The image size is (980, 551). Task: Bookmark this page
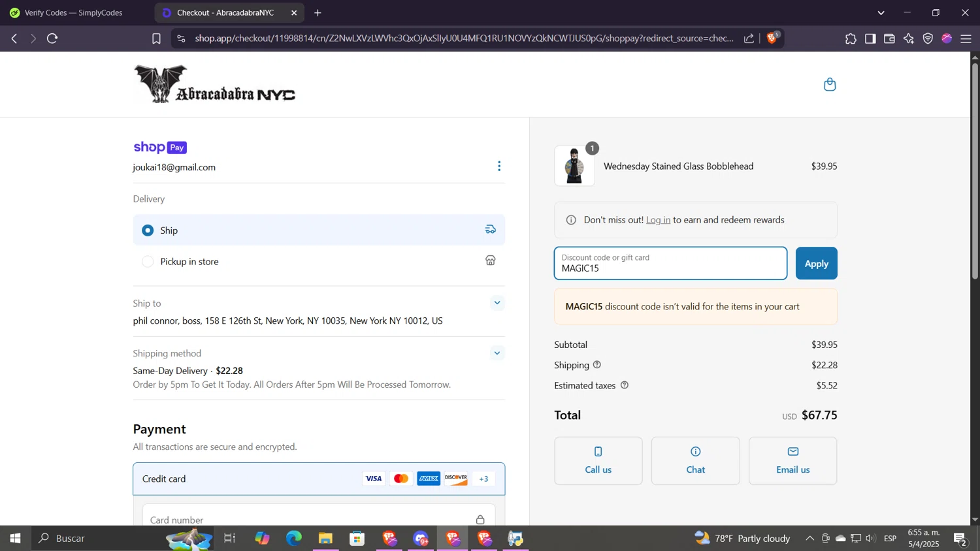pyautogui.click(x=156, y=39)
